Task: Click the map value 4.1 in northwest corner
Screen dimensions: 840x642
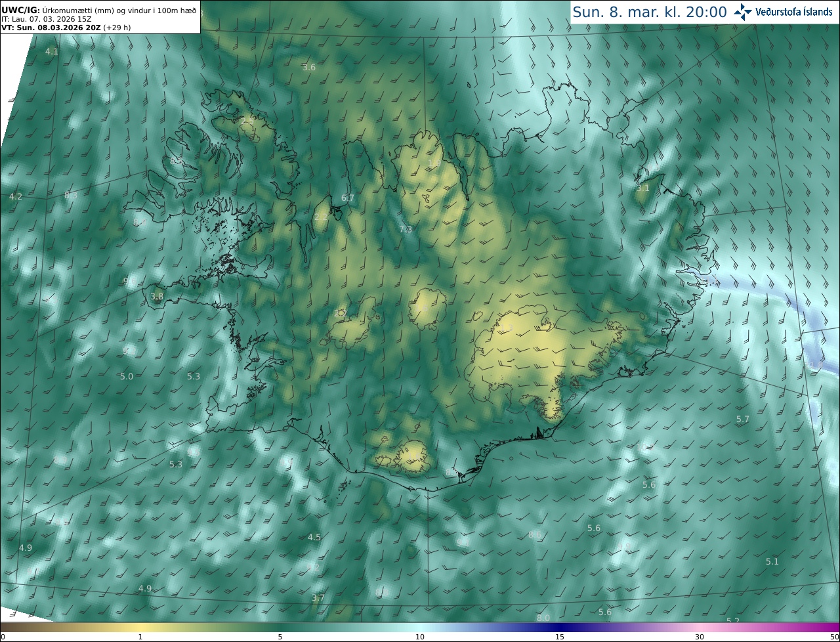Action: pyautogui.click(x=52, y=51)
